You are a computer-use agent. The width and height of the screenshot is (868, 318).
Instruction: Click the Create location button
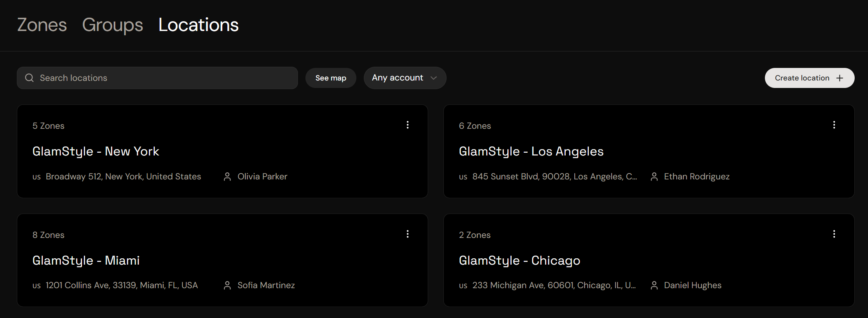coord(810,78)
